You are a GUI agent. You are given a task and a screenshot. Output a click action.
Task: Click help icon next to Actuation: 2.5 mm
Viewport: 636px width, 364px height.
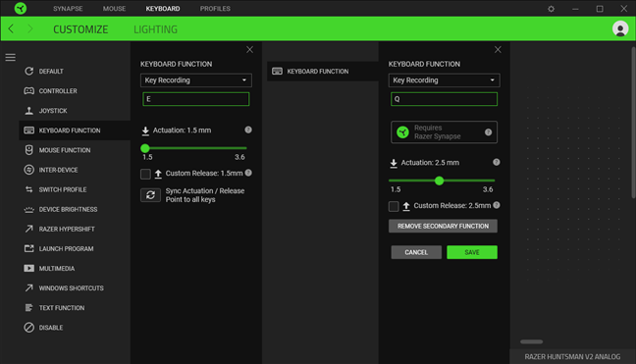[496, 162]
